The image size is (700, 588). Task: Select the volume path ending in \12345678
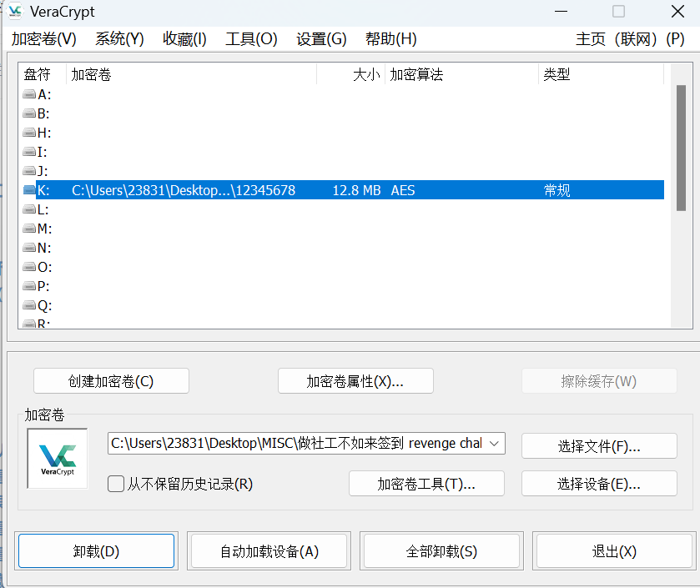point(184,190)
